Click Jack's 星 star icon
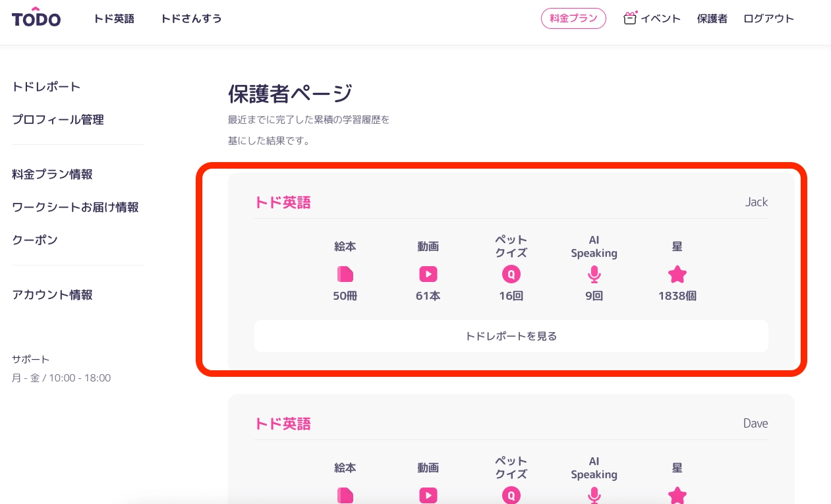Viewport: 831px width, 504px height. tap(677, 274)
